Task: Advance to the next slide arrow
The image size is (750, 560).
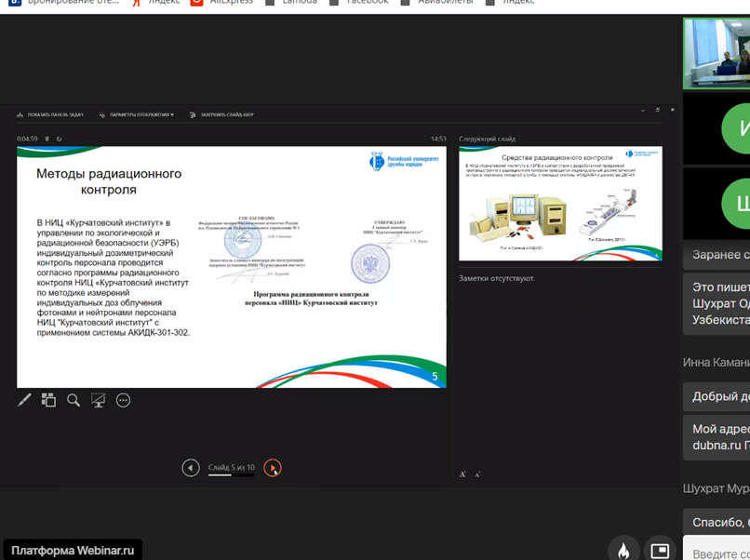Action: point(273,467)
